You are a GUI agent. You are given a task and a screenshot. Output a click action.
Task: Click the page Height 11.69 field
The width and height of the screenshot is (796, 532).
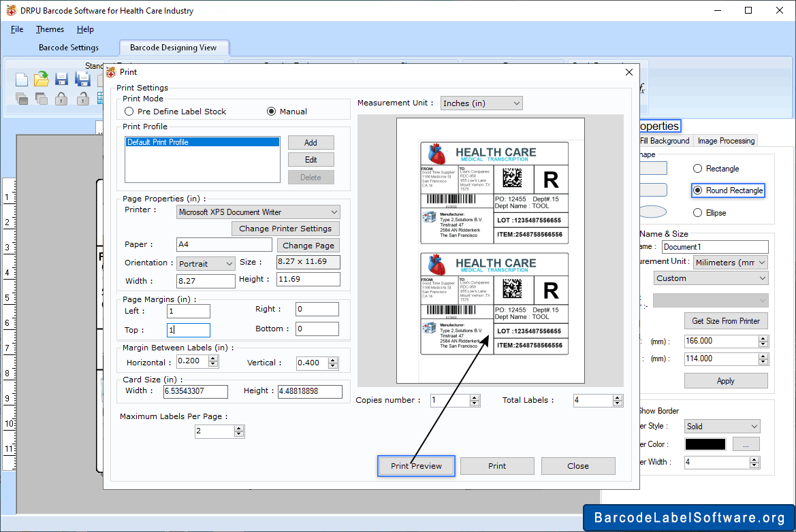click(308, 279)
